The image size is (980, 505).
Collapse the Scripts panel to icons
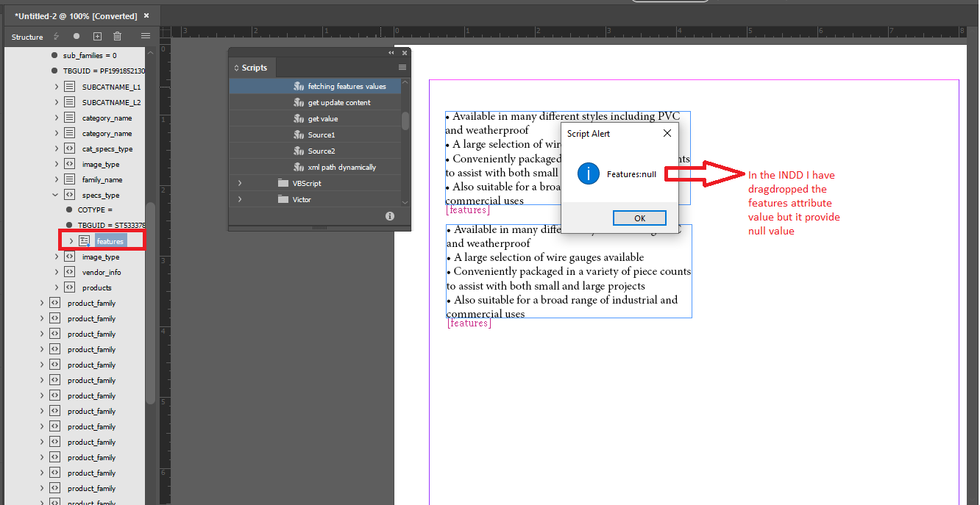pos(391,52)
